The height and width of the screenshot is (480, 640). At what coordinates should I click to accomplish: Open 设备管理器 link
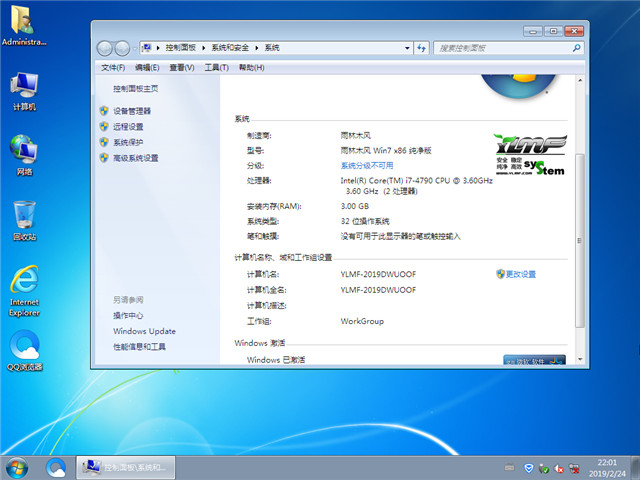(x=132, y=111)
